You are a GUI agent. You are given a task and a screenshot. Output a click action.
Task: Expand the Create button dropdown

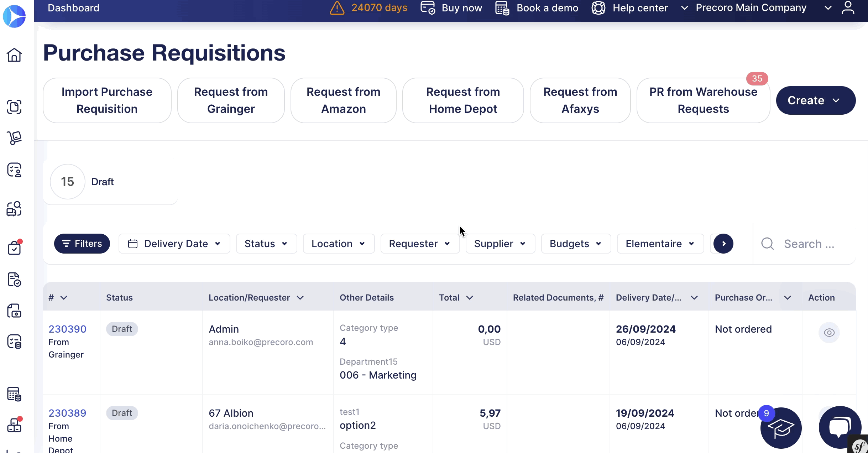[815, 100]
